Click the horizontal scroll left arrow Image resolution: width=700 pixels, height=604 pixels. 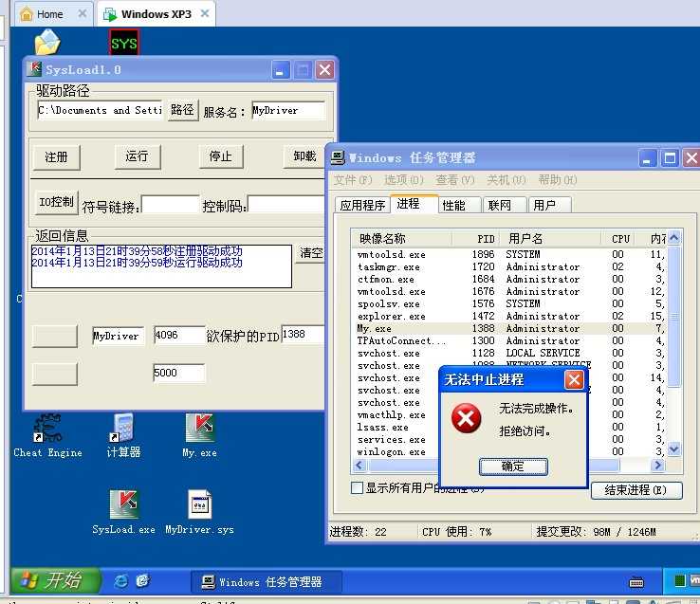tap(359, 466)
